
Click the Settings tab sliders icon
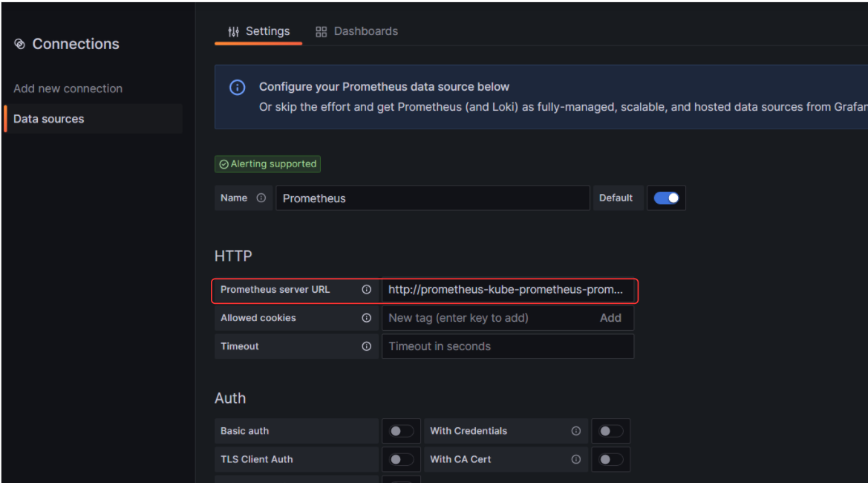(x=234, y=31)
